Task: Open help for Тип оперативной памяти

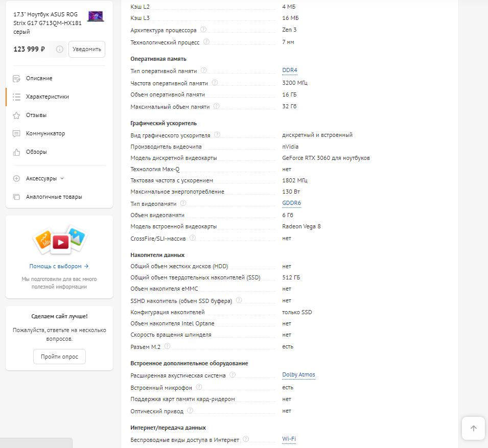Action: pyautogui.click(x=203, y=70)
